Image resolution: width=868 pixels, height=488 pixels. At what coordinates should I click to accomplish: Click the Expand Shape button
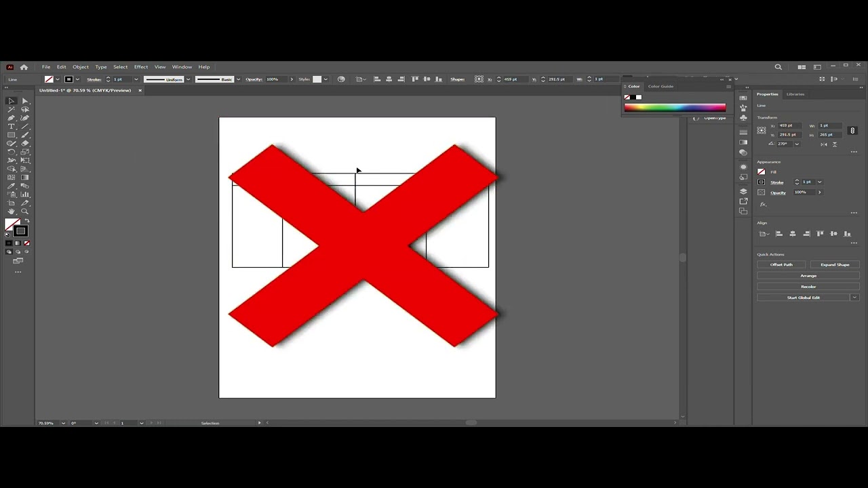point(835,264)
